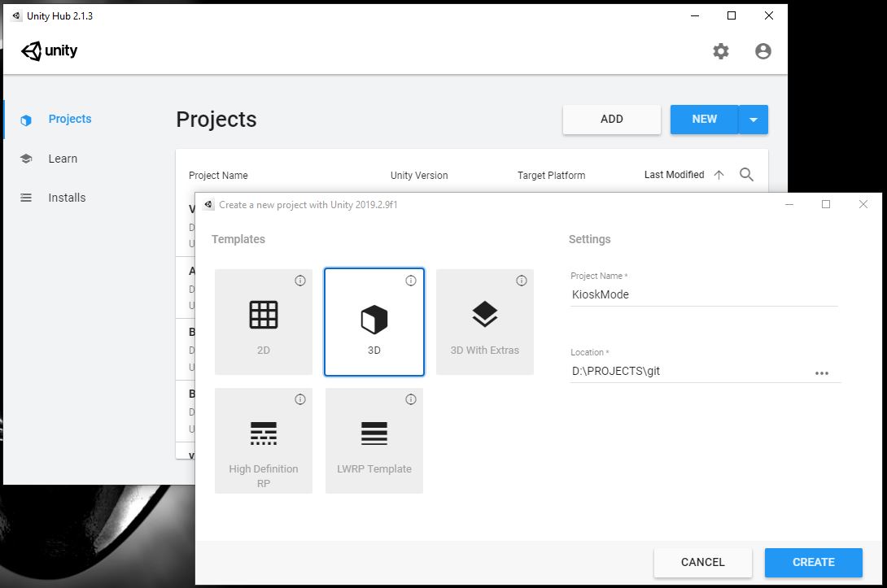
Task: Open the Learn tab
Action: [x=63, y=159]
